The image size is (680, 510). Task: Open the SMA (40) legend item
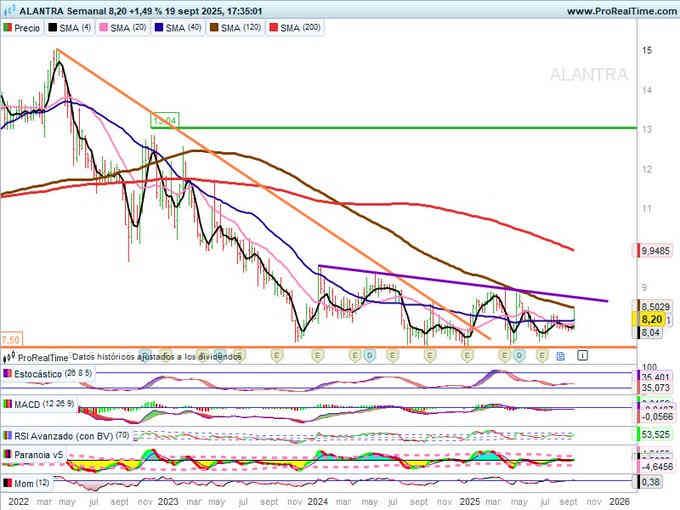tap(178, 28)
